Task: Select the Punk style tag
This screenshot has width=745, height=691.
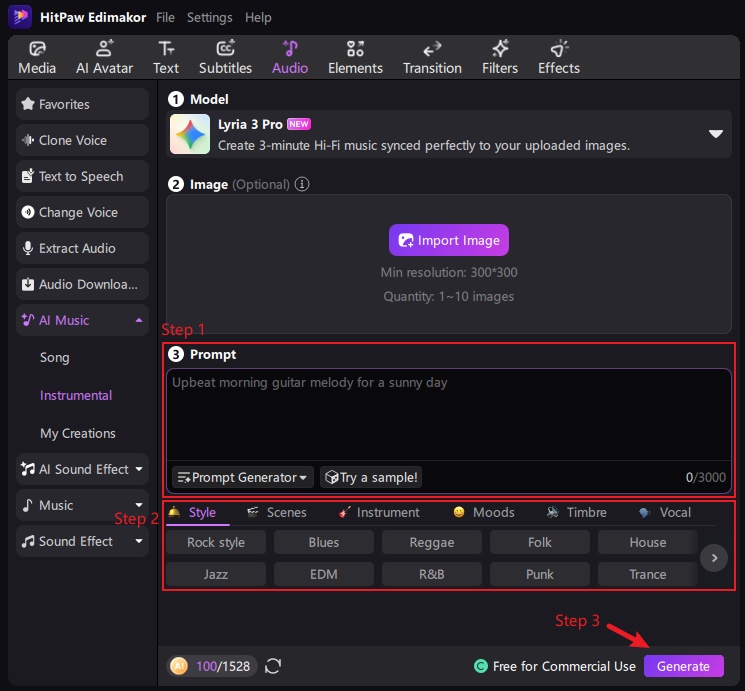Action: pos(540,574)
